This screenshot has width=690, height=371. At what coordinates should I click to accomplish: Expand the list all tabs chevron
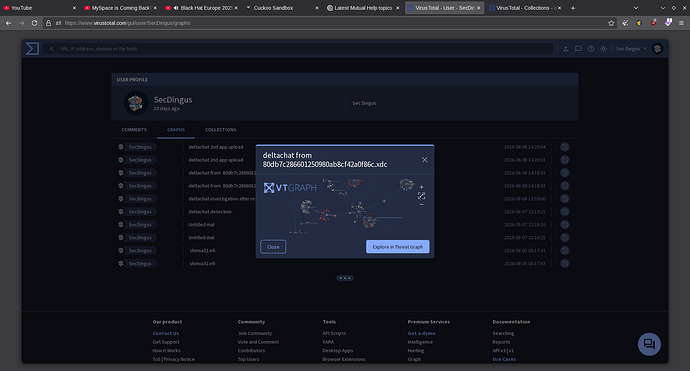pyautogui.click(x=636, y=8)
